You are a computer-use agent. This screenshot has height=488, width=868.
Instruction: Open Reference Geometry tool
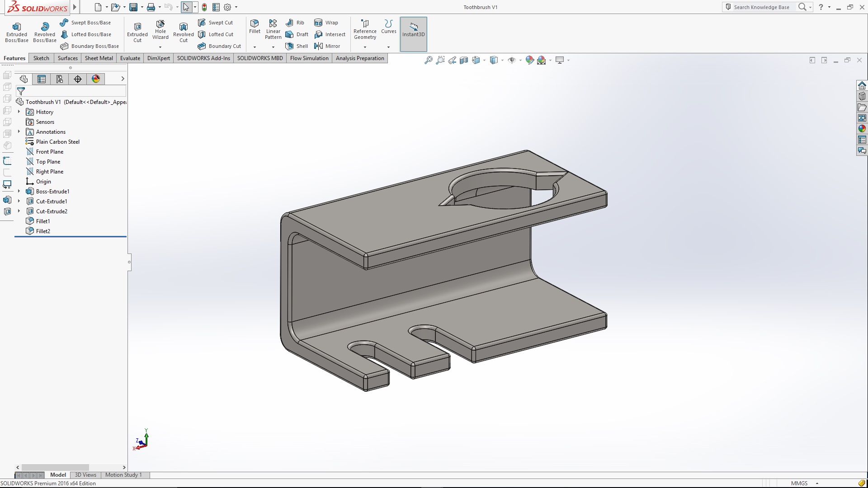click(365, 30)
